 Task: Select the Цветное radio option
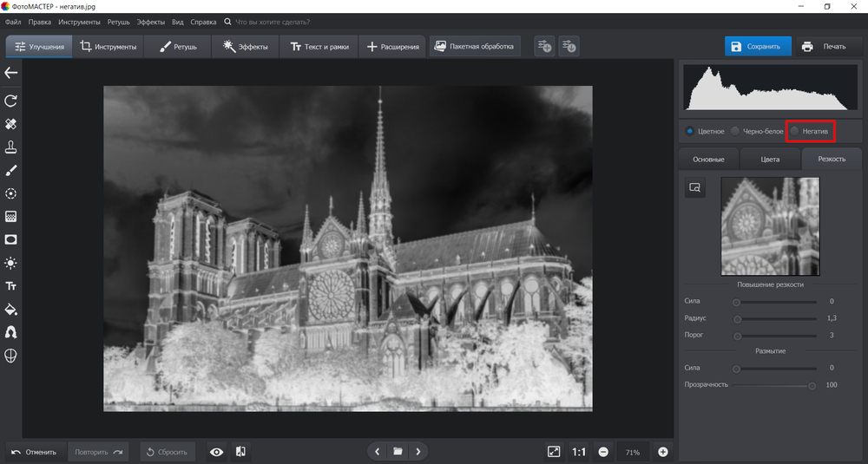[x=690, y=132]
